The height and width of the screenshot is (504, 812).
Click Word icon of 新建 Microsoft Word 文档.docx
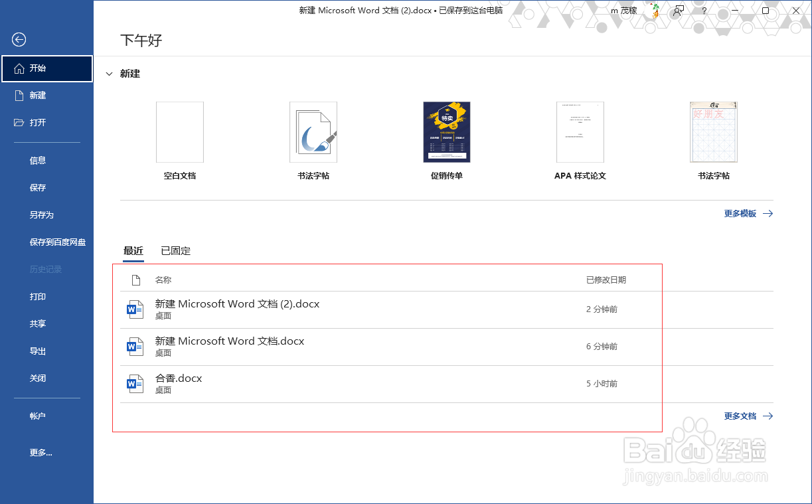(135, 347)
